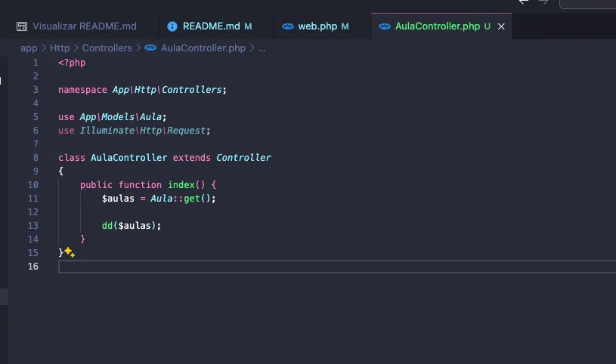Switch to the web.php tab
This screenshot has height=364, width=616.
click(317, 26)
